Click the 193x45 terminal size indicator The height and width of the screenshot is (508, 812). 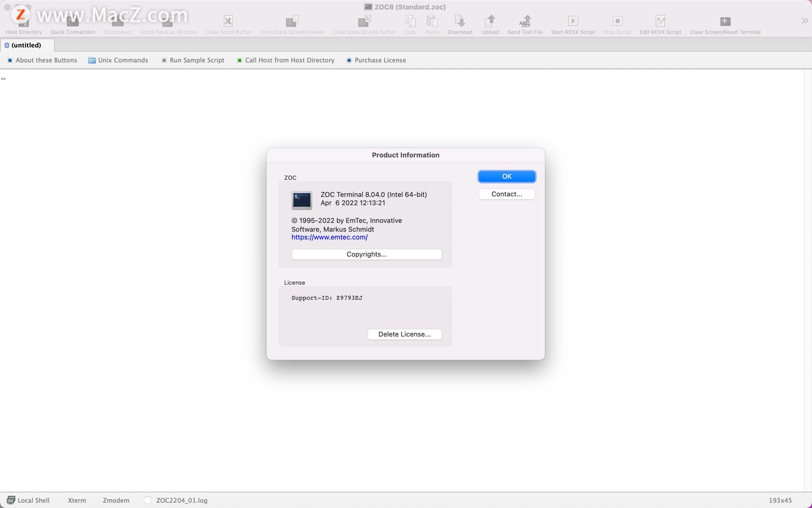(x=780, y=501)
